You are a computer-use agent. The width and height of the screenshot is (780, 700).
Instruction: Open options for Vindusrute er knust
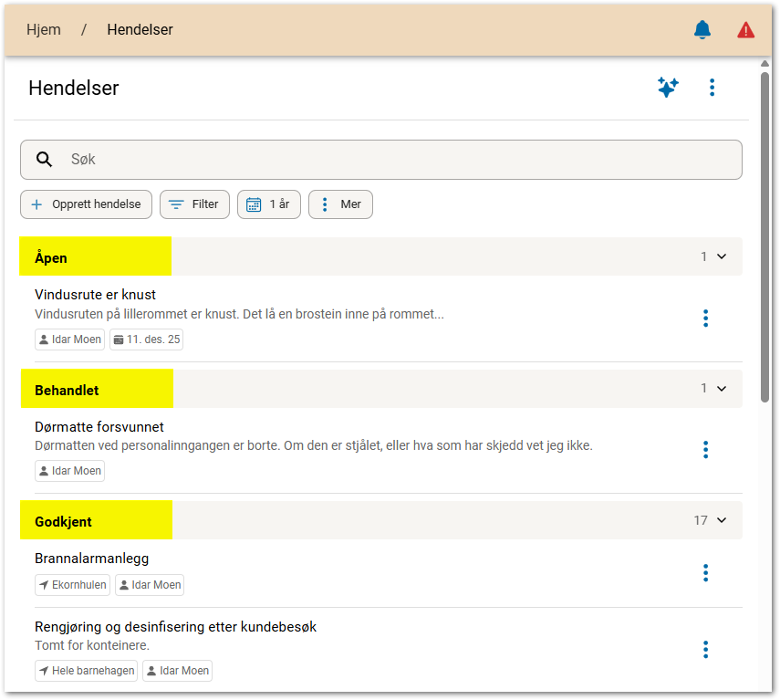705,318
